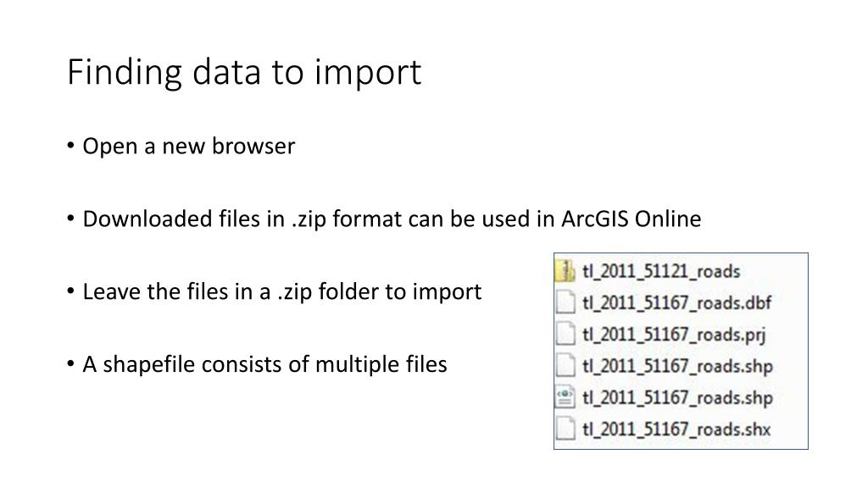868x488 pixels.
Task: Click the A shapefile consists of multiple files text
Action: point(264,364)
